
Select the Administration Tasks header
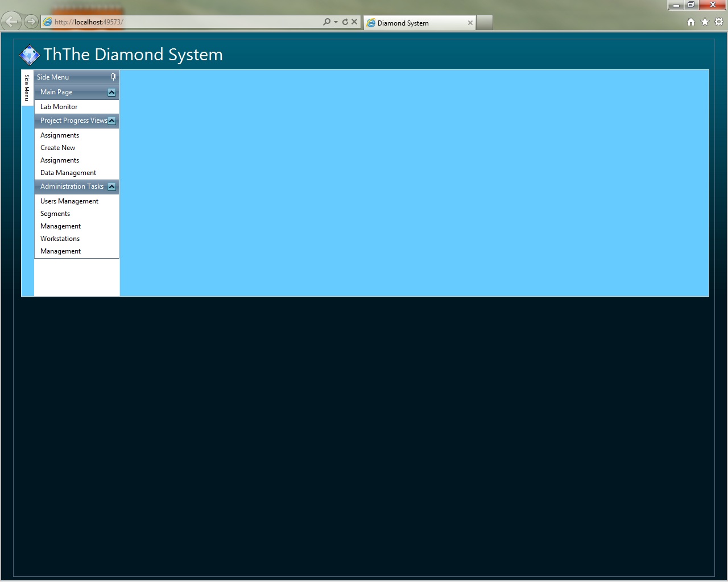click(x=77, y=186)
